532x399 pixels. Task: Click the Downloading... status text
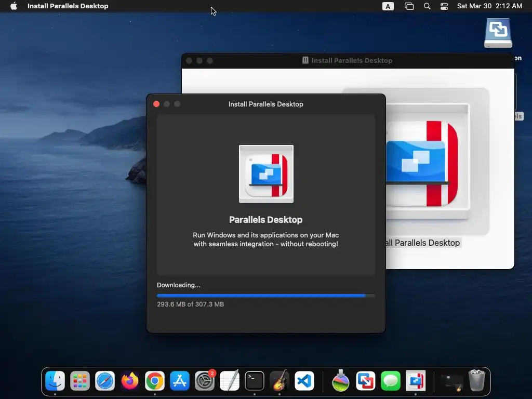pyautogui.click(x=179, y=285)
